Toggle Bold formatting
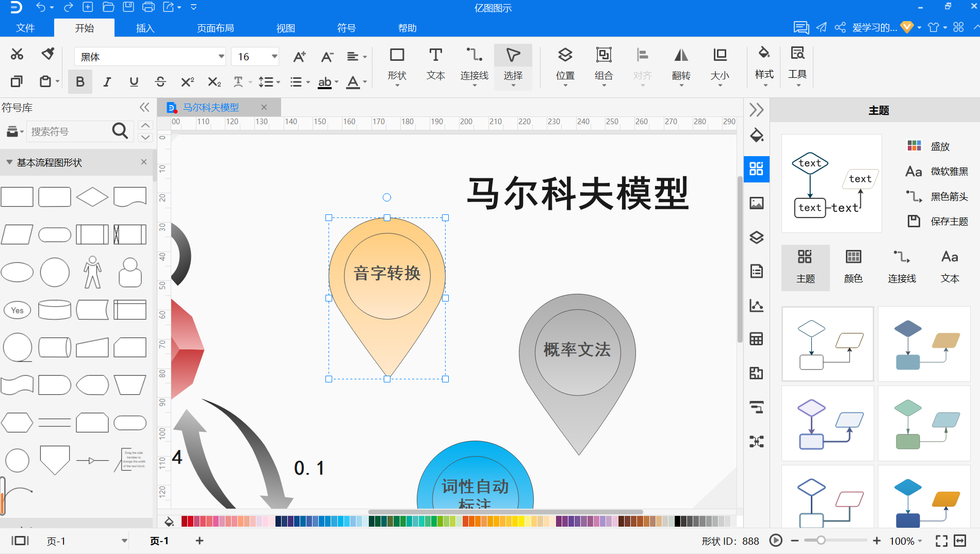Viewport: 980px width, 554px height. pos(80,82)
